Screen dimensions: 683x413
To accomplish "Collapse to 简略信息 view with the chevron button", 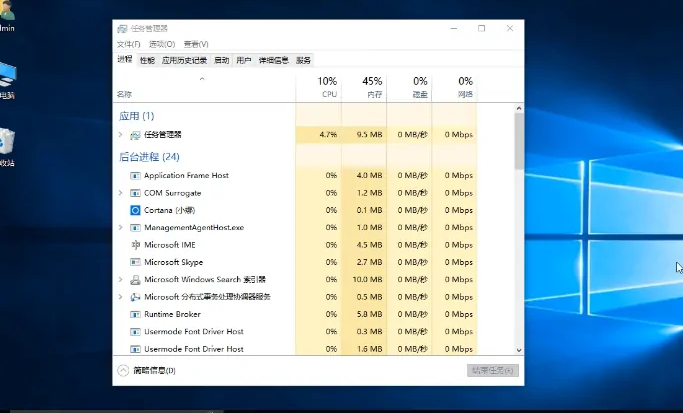I will coord(123,370).
